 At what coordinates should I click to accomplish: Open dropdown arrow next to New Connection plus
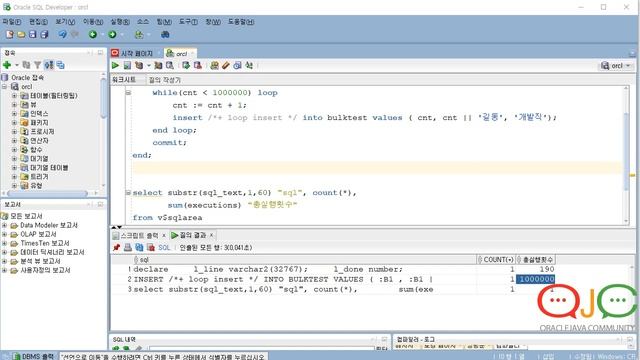coord(17,65)
